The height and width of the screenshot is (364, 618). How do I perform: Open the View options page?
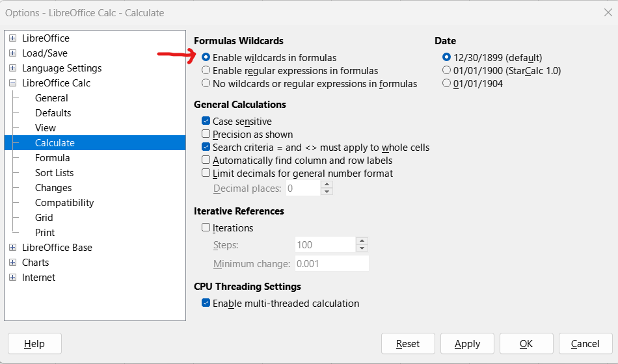coord(46,128)
